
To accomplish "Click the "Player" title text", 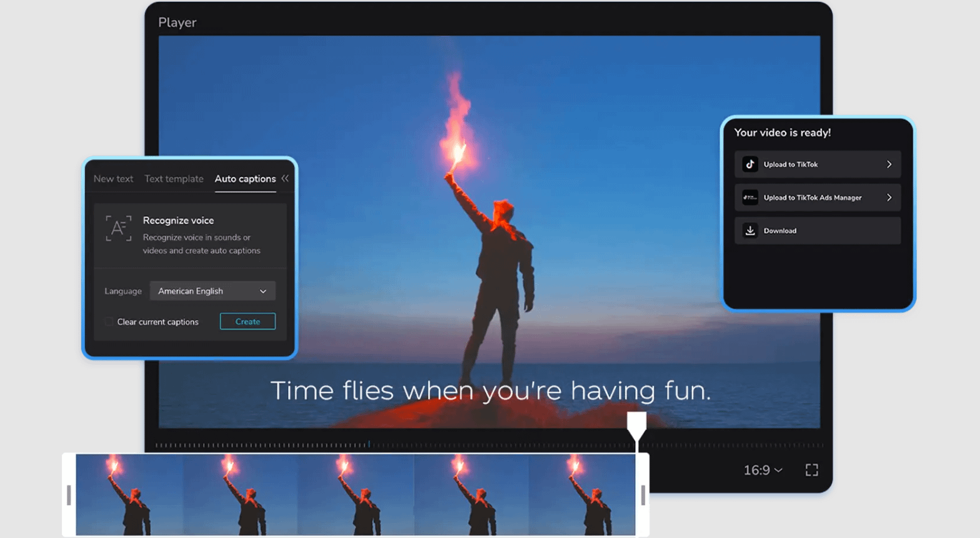I will [177, 22].
